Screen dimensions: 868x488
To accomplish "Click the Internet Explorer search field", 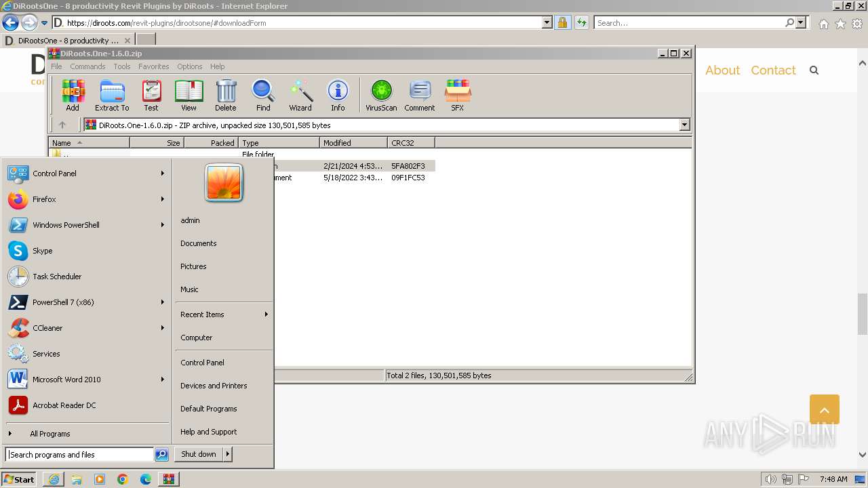I will click(x=690, y=22).
